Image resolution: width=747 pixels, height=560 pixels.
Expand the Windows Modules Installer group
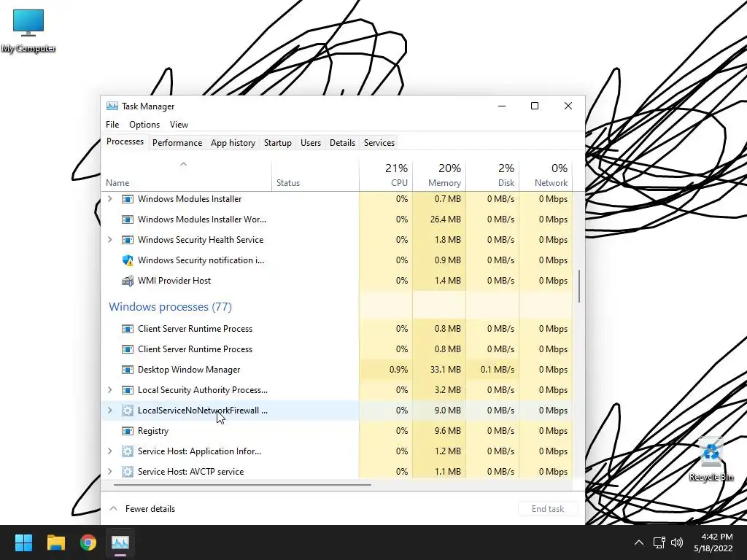[x=110, y=199]
